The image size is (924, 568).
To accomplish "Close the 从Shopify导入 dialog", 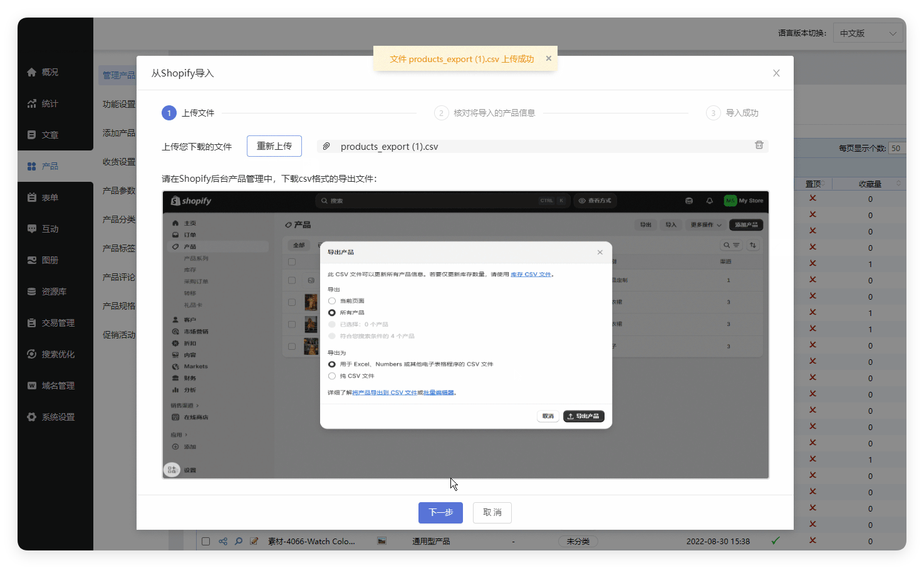I will point(776,73).
